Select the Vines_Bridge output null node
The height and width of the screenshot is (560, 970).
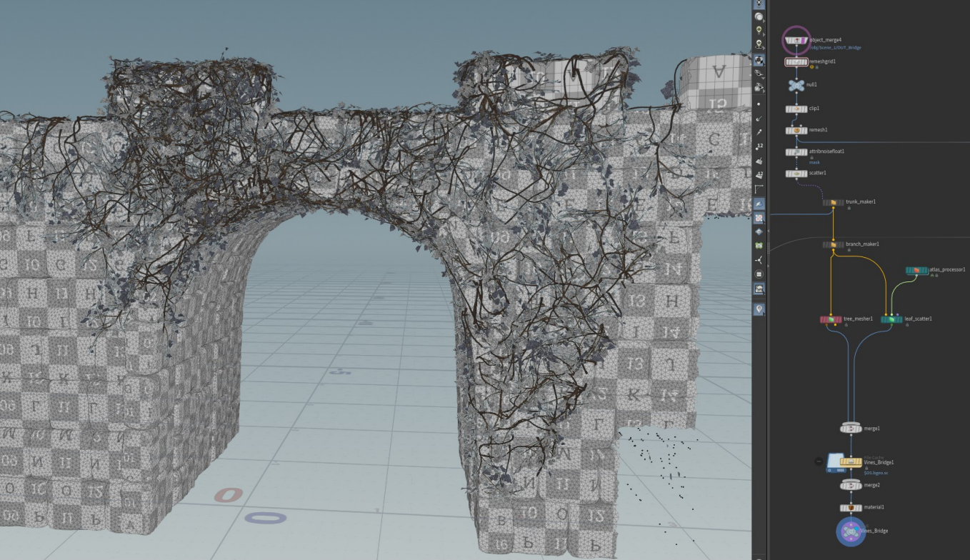[851, 531]
